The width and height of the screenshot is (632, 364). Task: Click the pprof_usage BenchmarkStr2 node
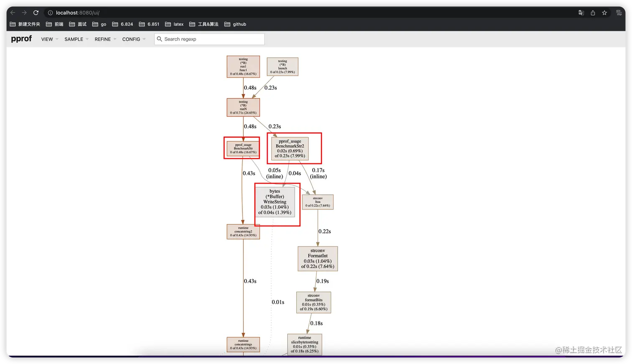(290, 149)
